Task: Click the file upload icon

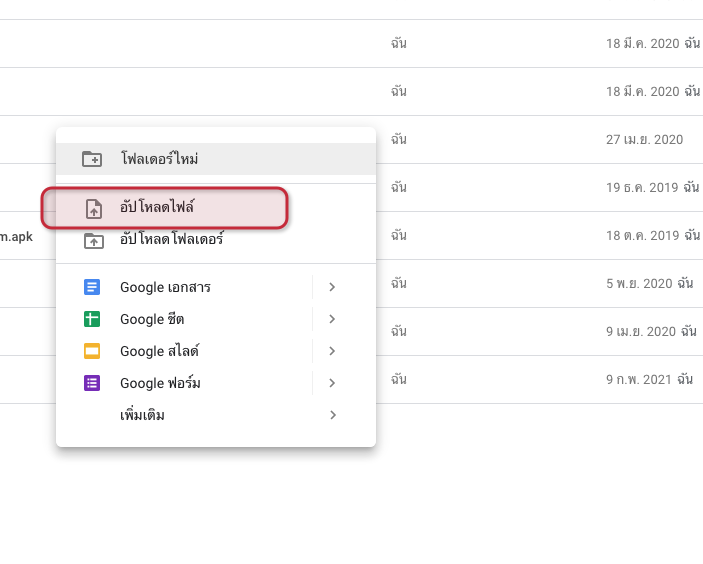Action: tap(94, 208)
